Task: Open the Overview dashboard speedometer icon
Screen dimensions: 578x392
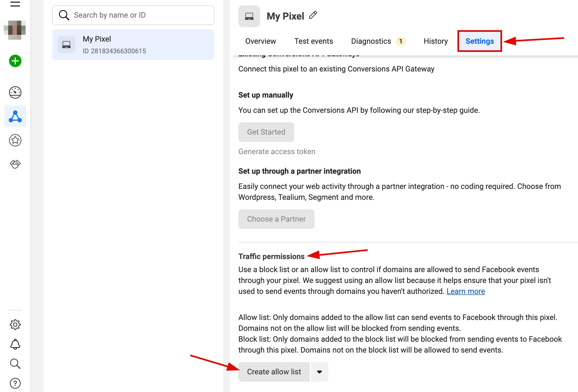Action: pyautogui.click(x=15, y=92)
